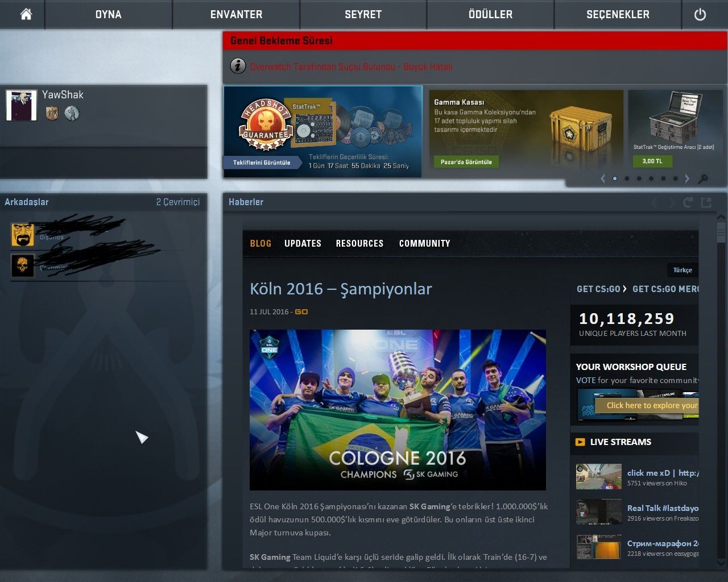Switch to the UPDATES tab
This screenshot has width=728, height=582.
pos(303,243)
